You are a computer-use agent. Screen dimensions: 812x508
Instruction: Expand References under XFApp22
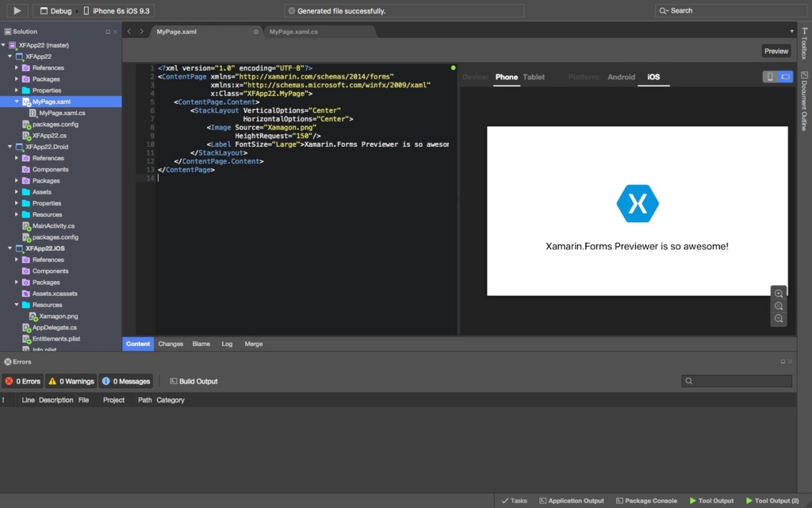coord(17,68)
